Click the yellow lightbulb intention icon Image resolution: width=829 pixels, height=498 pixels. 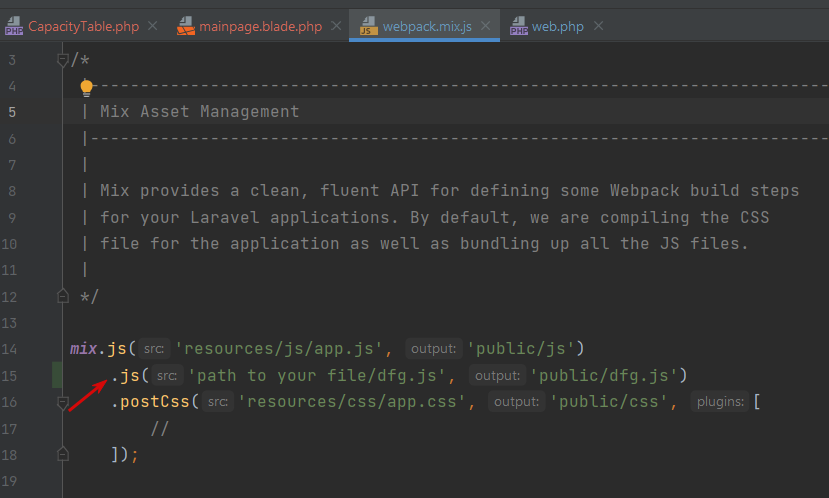click(87, 87)
